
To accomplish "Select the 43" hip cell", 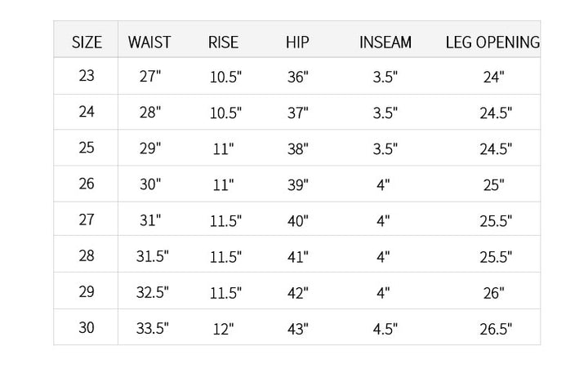I will pyautogui.click(x=298, y=329).
